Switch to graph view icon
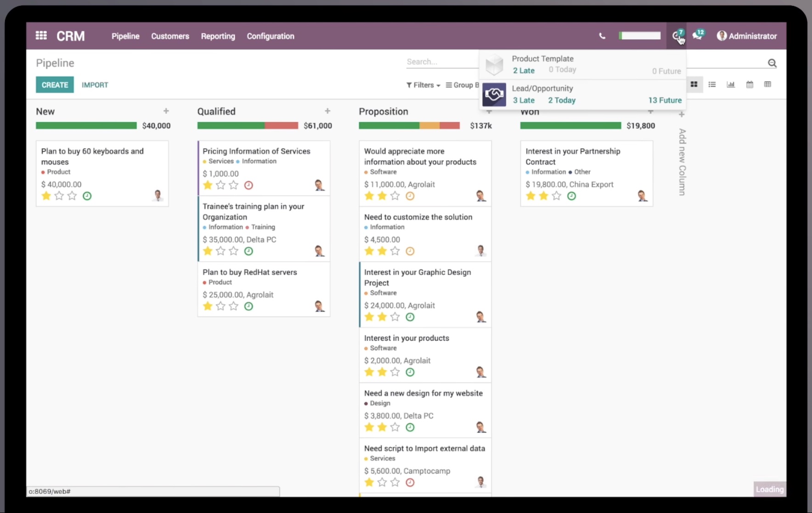Screen dimensions: 812x513 731,84
